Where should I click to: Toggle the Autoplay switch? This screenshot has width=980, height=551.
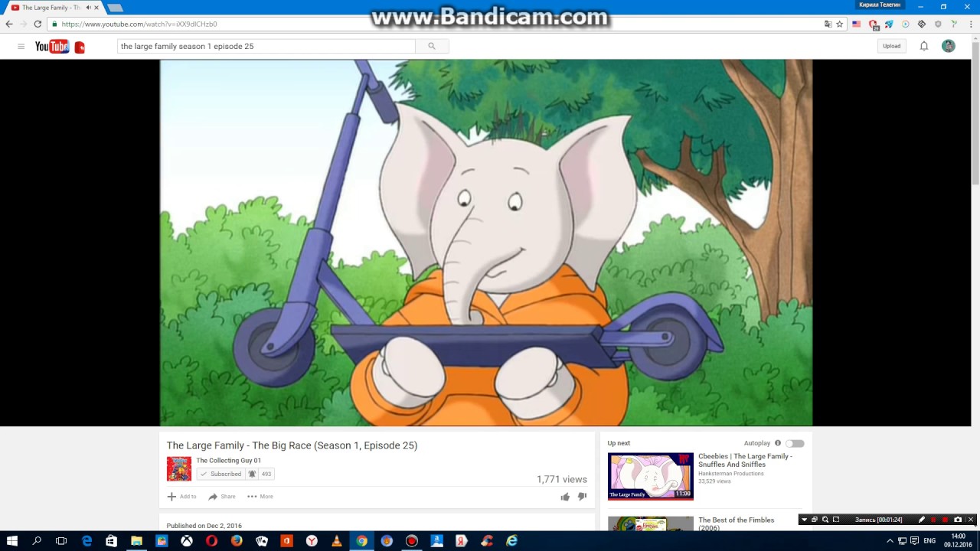(x=795, y=443)
